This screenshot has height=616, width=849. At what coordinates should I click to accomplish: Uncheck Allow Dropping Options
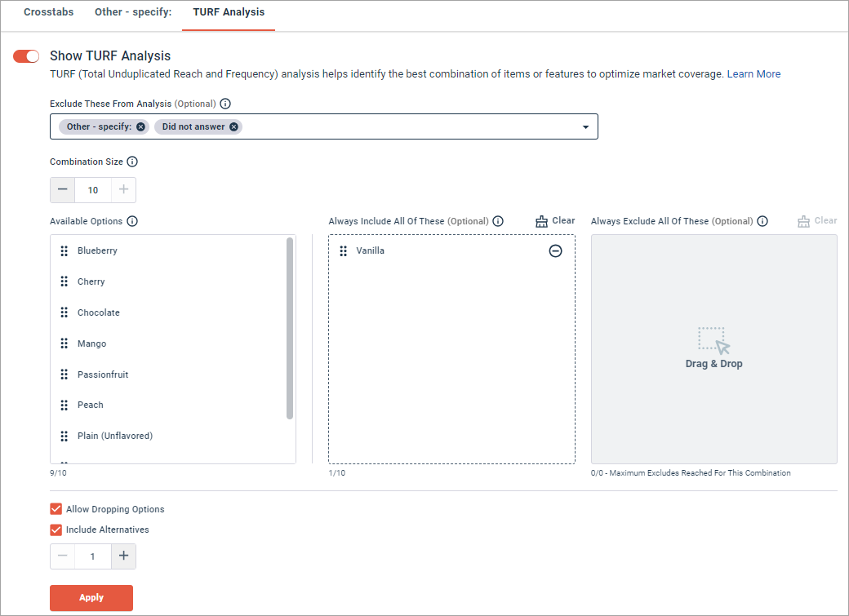tap(56, 509)
